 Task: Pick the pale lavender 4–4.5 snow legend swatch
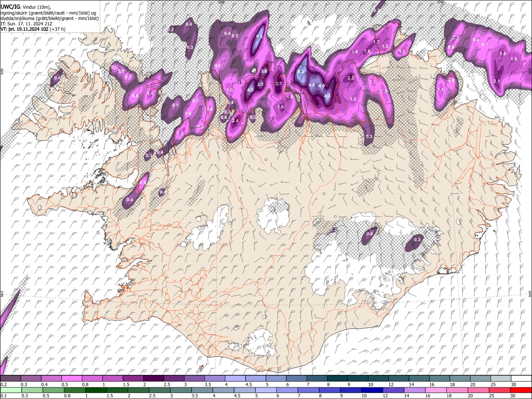point(235,378)
